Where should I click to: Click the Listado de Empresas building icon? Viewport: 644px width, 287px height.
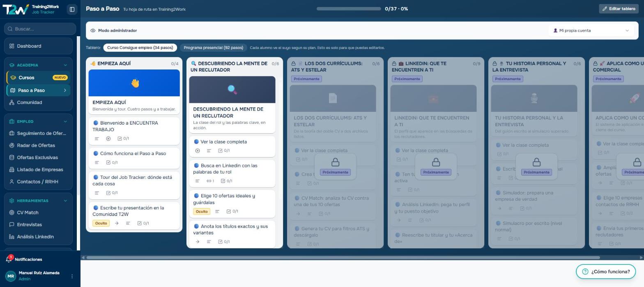12,169
